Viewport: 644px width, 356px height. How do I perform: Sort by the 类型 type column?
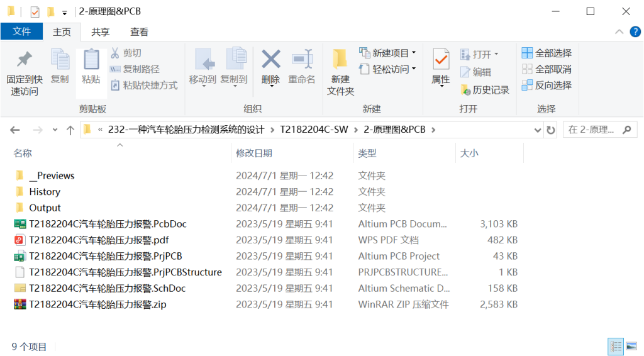367,153
